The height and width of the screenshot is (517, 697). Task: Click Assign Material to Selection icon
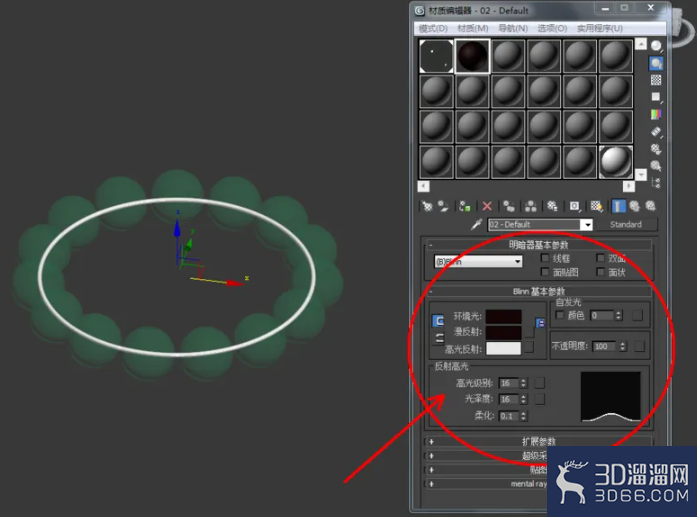point(465,206)
